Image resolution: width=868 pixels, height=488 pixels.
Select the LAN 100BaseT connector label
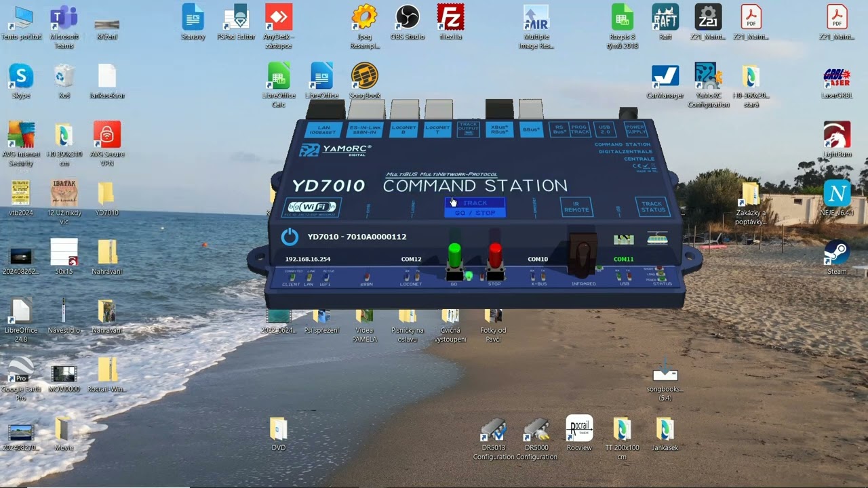(x=323, y=130)
